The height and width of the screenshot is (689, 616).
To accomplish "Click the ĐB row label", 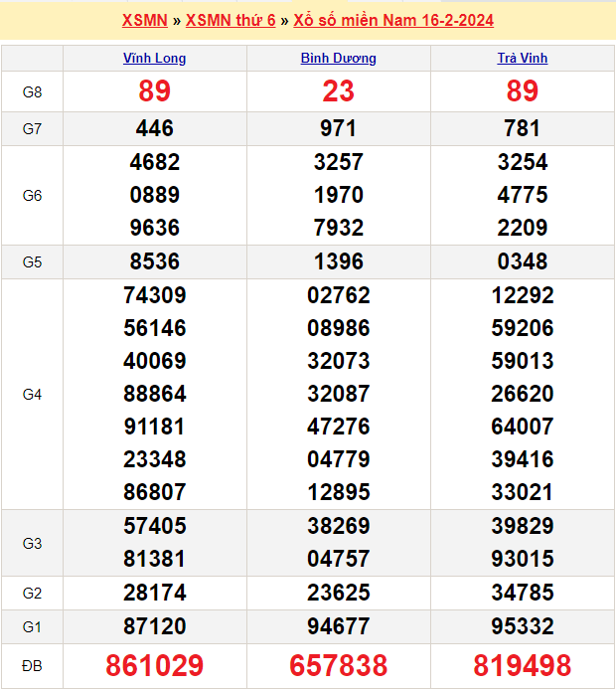I will pyautogui.click(x=32, y=666).
